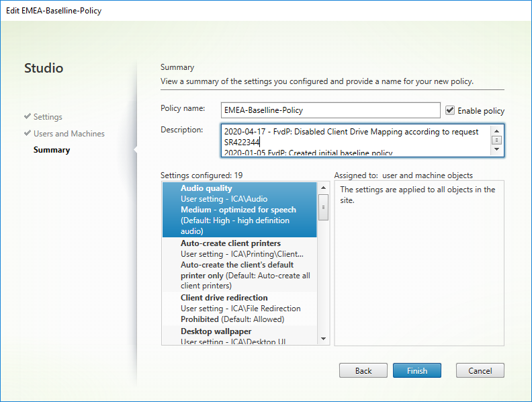
Task: Click the Description scrollbar thumb
Action: pos(496,140)
